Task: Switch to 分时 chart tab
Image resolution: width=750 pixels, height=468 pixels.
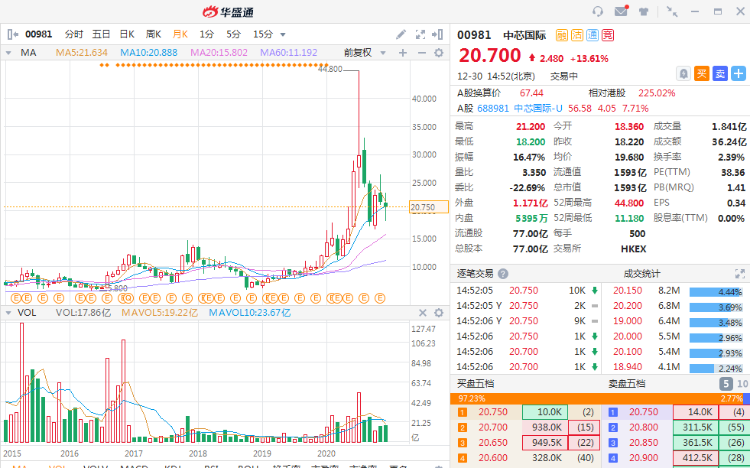Action: pos(74,34)
